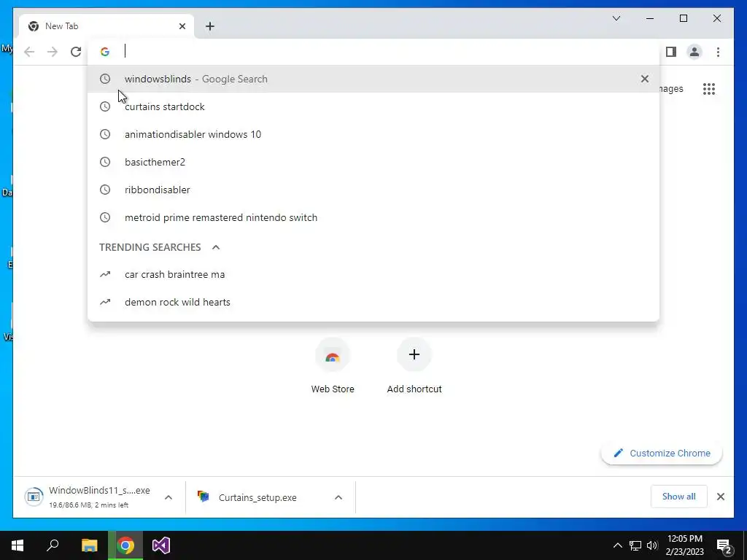This screenshot has height=560, width=747.
Task: Open the Chrome side panel
Action: pos(671,52)
